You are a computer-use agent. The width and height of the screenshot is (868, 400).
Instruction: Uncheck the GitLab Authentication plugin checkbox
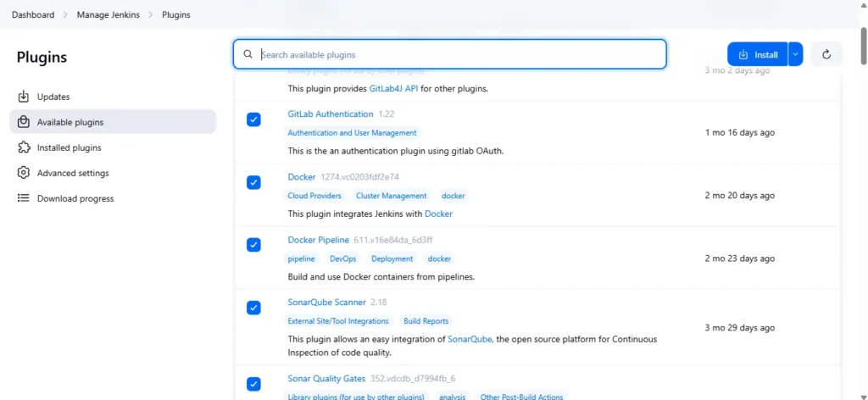click(253, 119)
